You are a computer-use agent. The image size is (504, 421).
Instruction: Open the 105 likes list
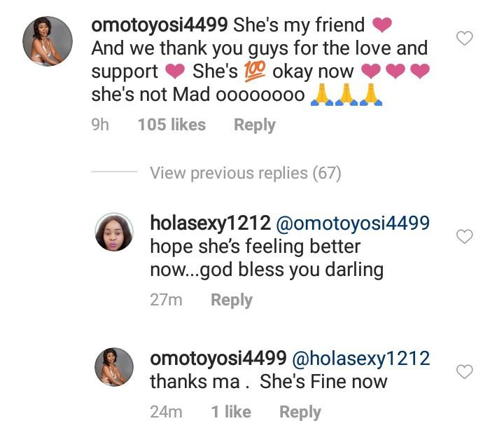(x=171, y=125)
